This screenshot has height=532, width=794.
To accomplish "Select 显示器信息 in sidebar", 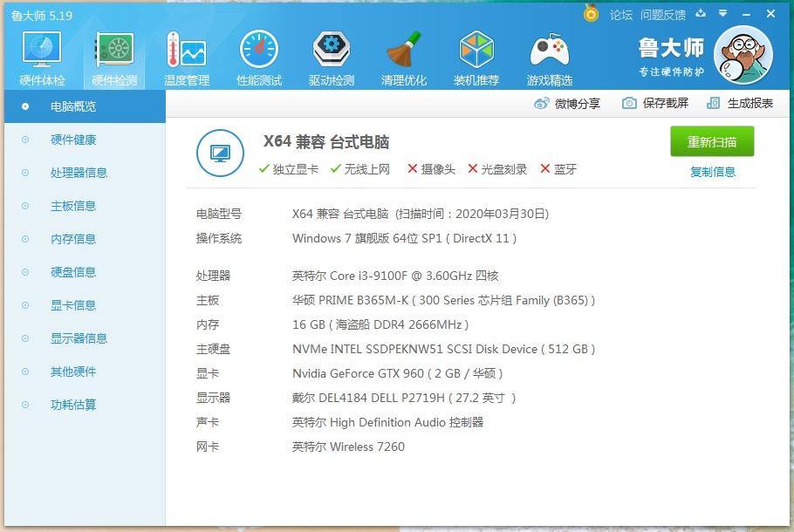I will [85, 338].
